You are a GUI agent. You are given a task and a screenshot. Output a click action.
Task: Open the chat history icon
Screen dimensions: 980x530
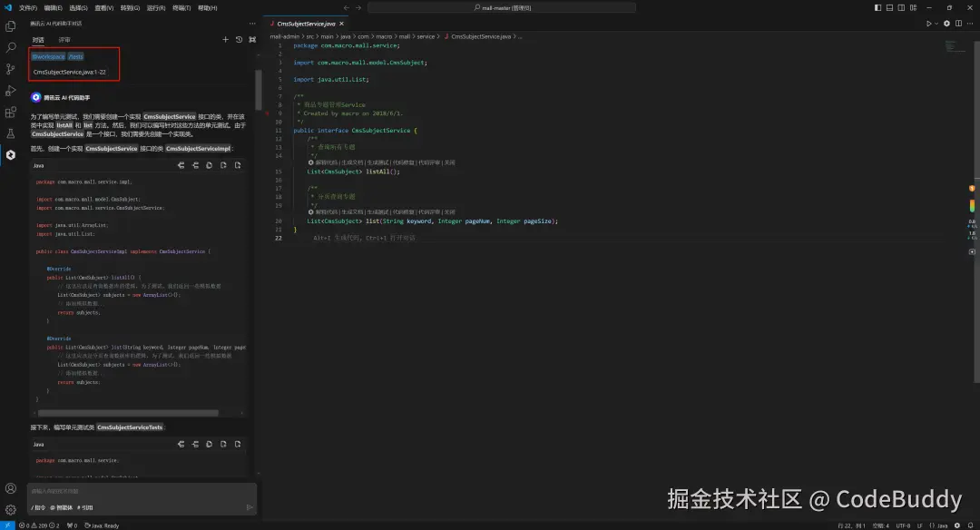(x=239, y=39)
